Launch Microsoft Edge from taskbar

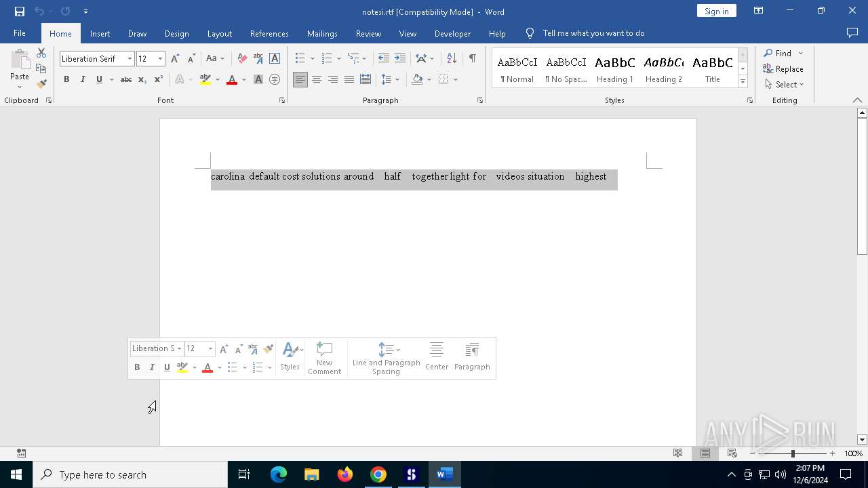click(x=279, y=474)
